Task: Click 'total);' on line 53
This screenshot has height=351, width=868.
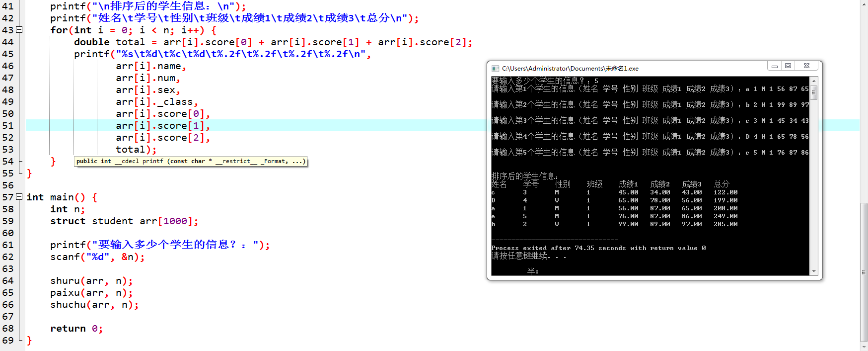Action: [136, 149]
